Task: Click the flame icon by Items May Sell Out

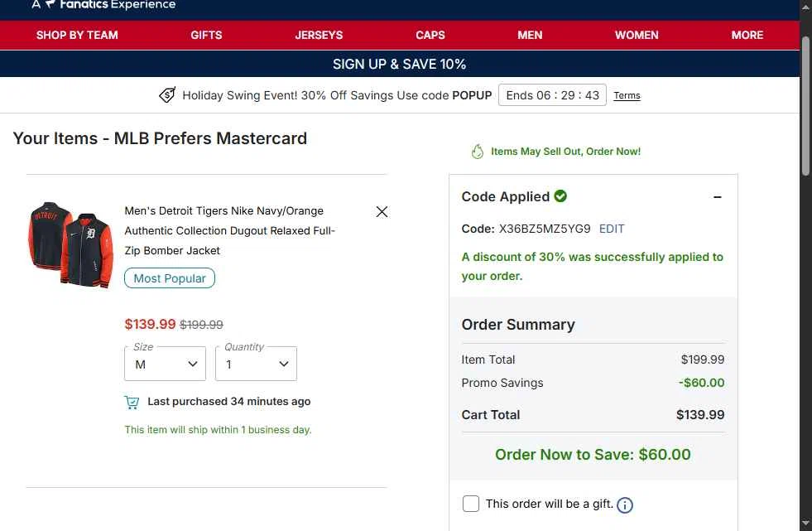Action: (x=478, y=152)
